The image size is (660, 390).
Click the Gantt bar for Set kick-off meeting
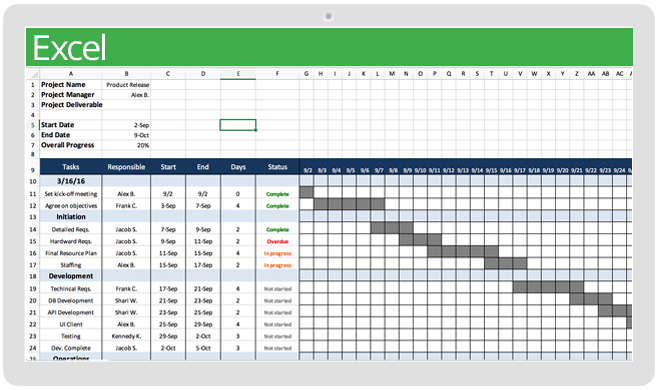(307, 192)
